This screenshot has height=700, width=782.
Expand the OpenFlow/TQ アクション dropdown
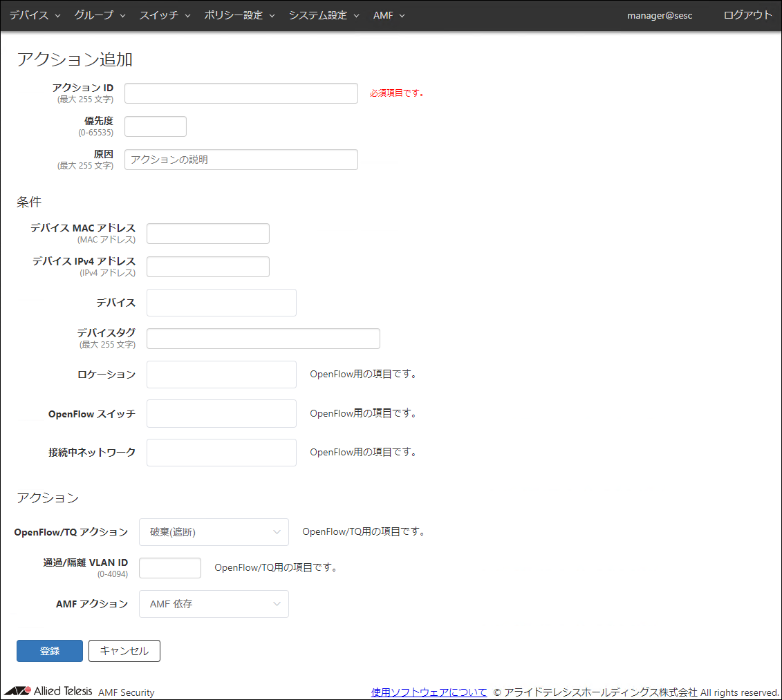pos(214,532)
